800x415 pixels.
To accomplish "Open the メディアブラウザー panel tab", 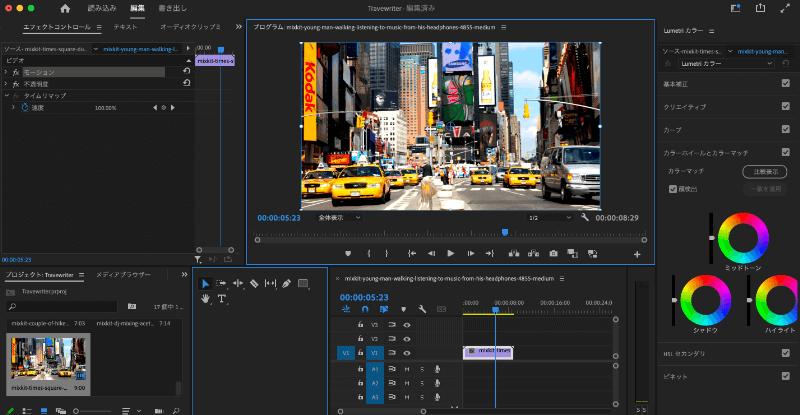I will (123, 273).
